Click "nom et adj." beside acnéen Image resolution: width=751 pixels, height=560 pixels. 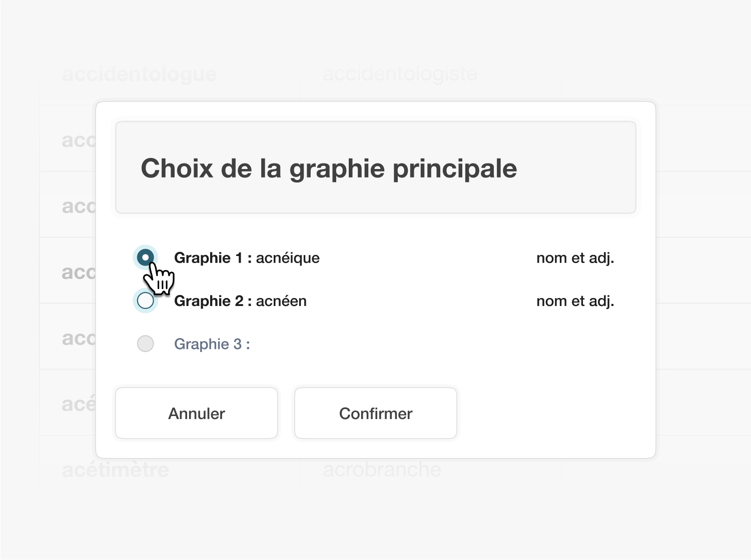coord(575,301)
